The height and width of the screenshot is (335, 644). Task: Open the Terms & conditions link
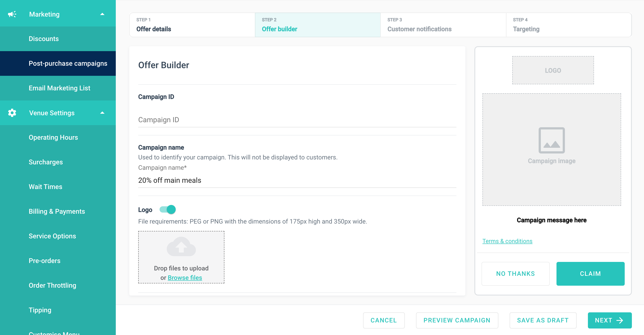pyautogui.click(x=507, y=241)
